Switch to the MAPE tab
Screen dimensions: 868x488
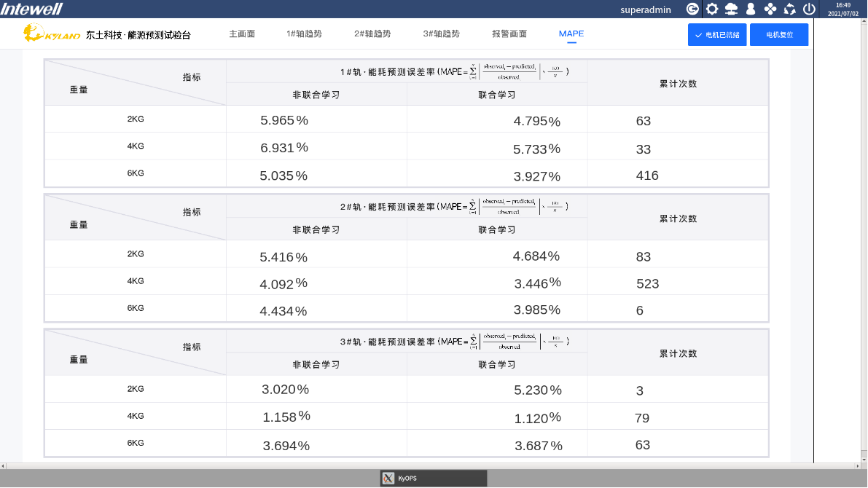point(571,34)
